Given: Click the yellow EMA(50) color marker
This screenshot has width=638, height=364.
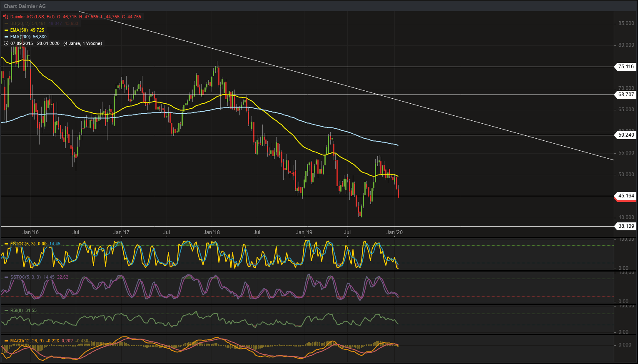Looking at the screenshot, I should 6,30.
